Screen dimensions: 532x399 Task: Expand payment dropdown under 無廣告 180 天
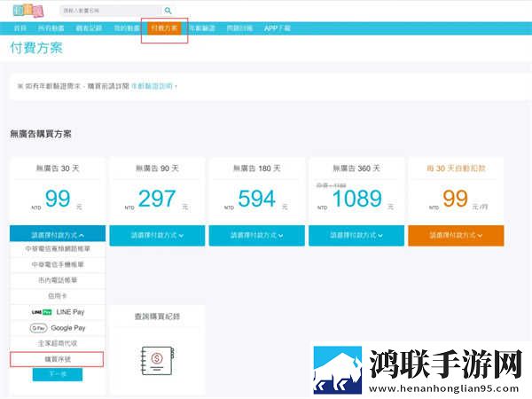click(x=257, y=235)
